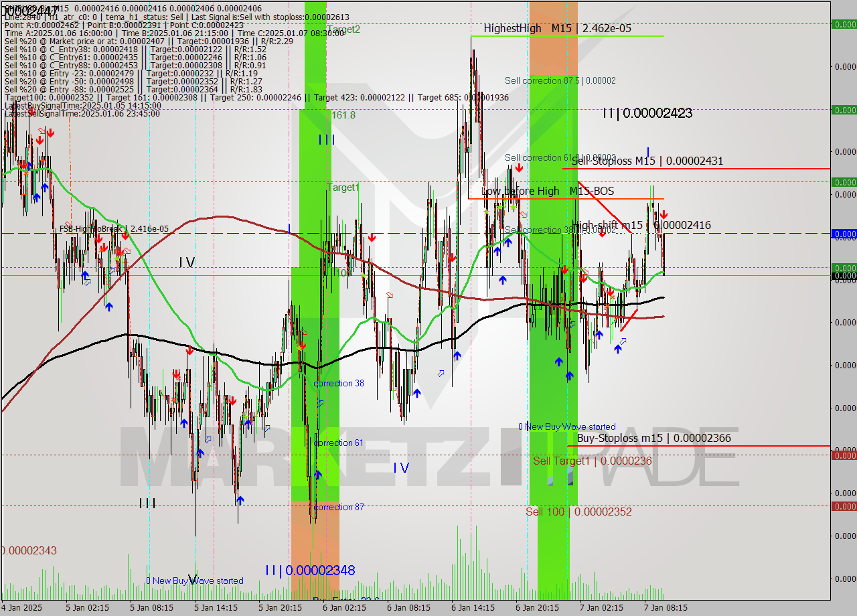Select the LatestSellSignalTime:2025.01.06 23:45:00 line
Viewport: 857px width, 616px height.
[x=82, y=113]
